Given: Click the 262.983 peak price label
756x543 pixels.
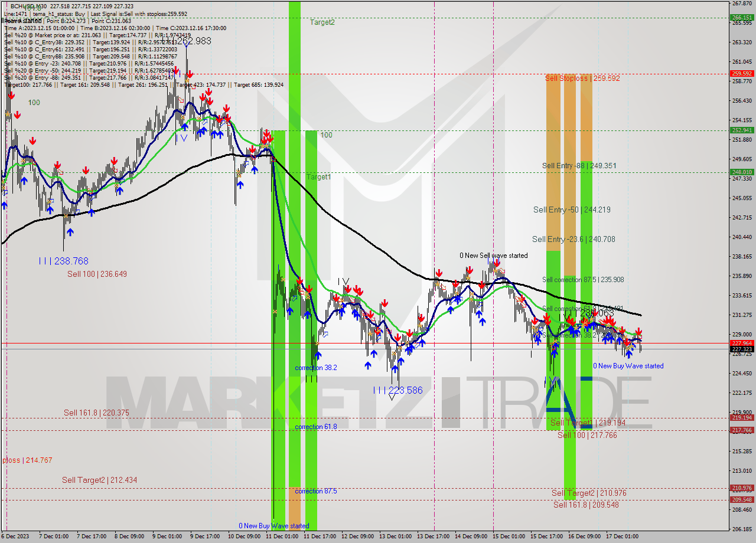Looking at the screenshot, I should pyautogui.click(x=190, y=41).
